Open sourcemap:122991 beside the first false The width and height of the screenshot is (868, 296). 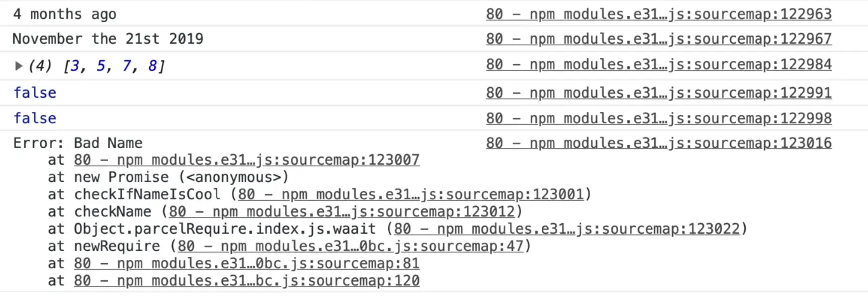tap(658, 92)
